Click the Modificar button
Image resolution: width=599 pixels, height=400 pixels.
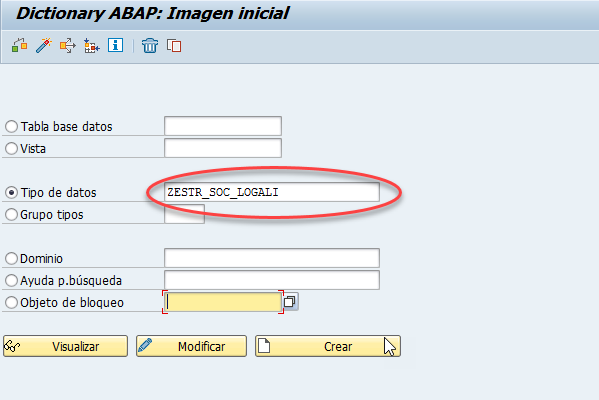191,346
